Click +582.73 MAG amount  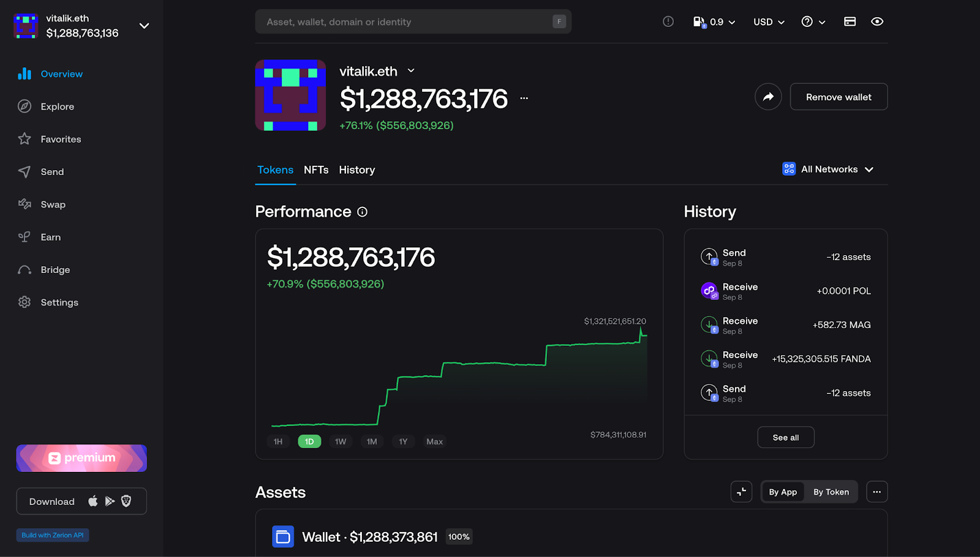[x=842, y=325]
